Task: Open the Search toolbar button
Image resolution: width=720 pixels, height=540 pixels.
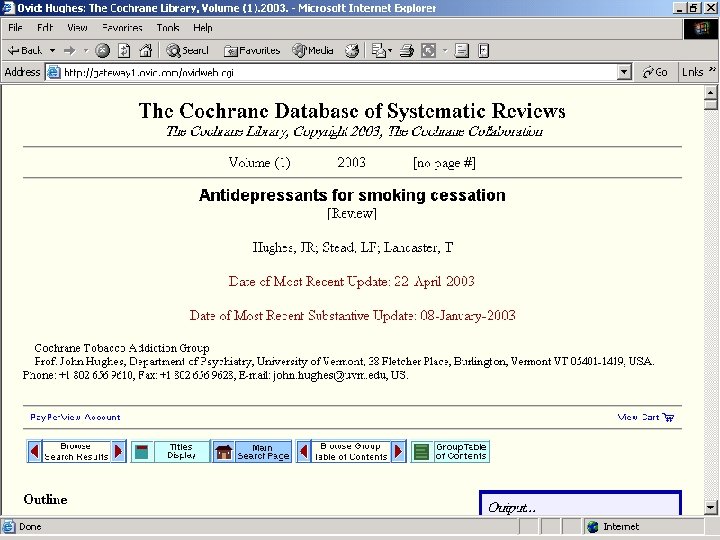Action: pyautogui.click(x=187, y=51)
